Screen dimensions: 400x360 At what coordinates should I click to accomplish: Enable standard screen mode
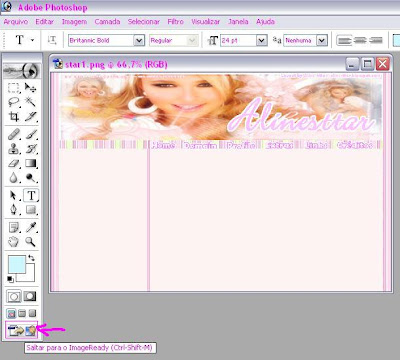point(11,313)
